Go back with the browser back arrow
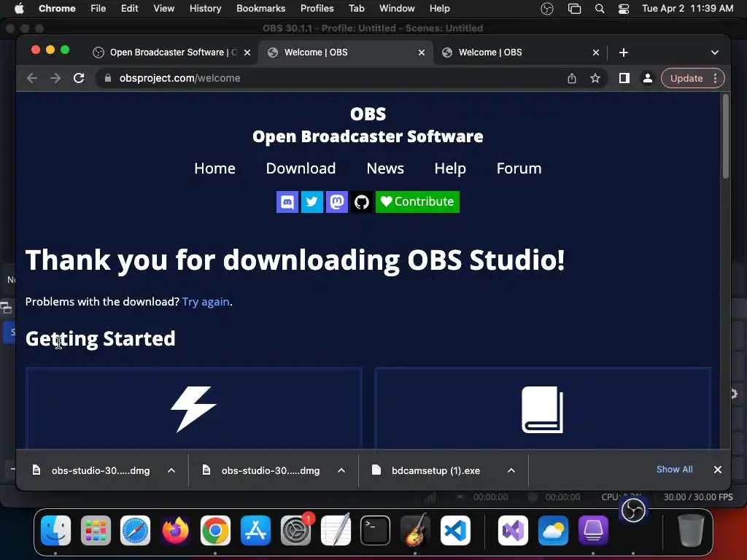 click(x=32, y=78)
